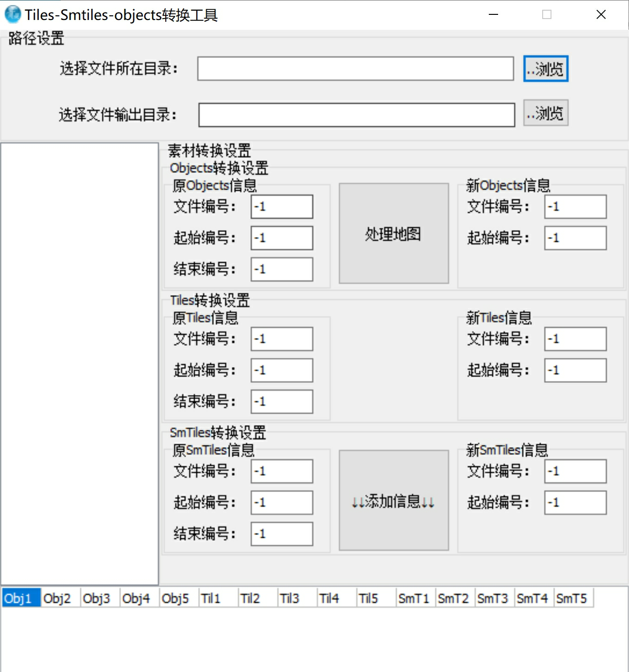
Task: Edit 原Tiles信息 文件编号 field
Action: (x=282, y=339)
